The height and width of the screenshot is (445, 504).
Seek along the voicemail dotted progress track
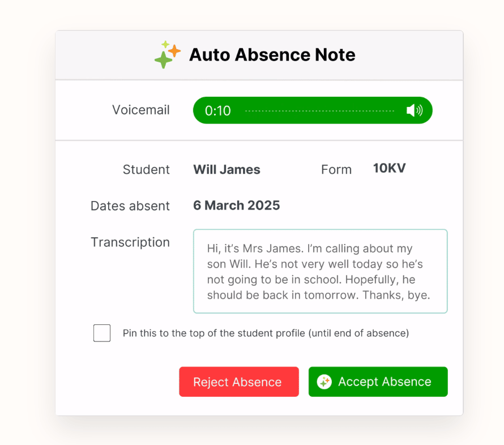(319, 110)
